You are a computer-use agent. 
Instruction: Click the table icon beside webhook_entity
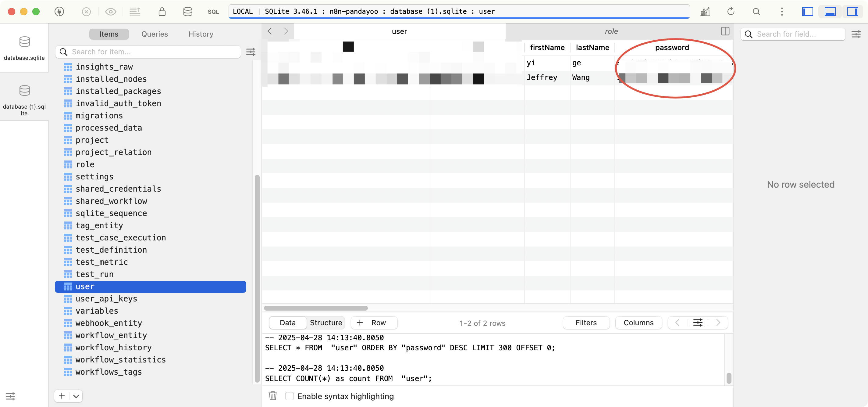68,323
